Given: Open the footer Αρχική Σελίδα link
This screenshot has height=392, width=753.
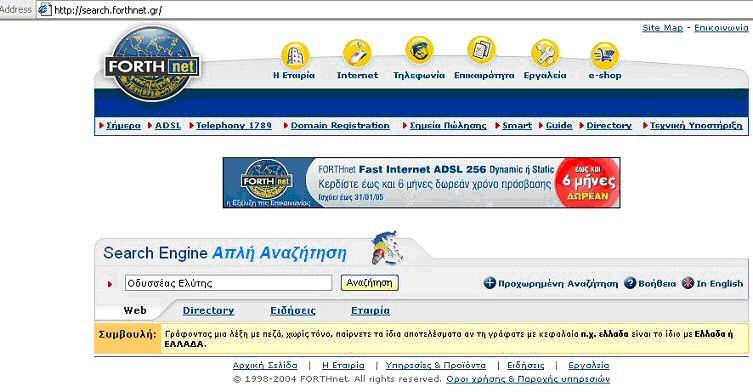Looking at the screenshot, I should (265, 366).
